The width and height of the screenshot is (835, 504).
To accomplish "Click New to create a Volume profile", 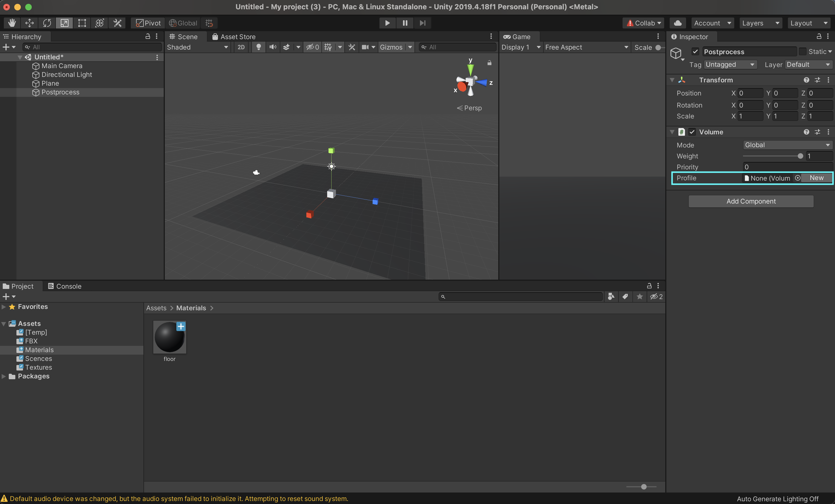I will (x=816, y=178).
